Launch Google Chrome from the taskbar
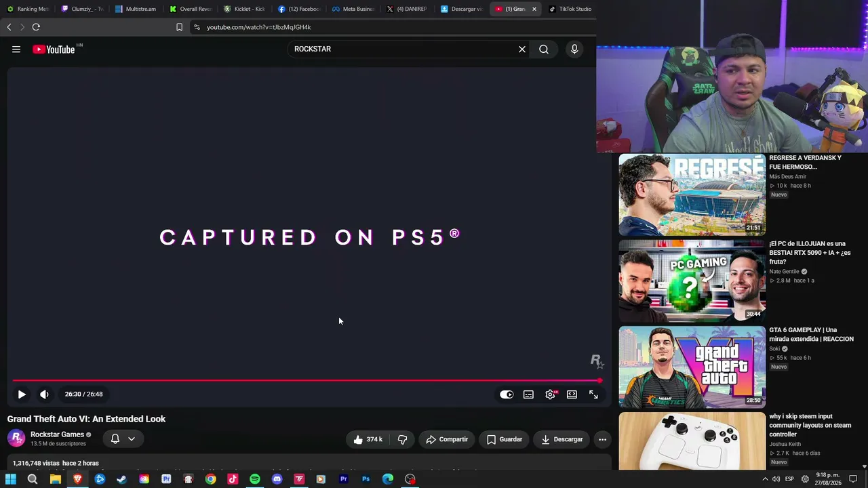 (210, 479)
